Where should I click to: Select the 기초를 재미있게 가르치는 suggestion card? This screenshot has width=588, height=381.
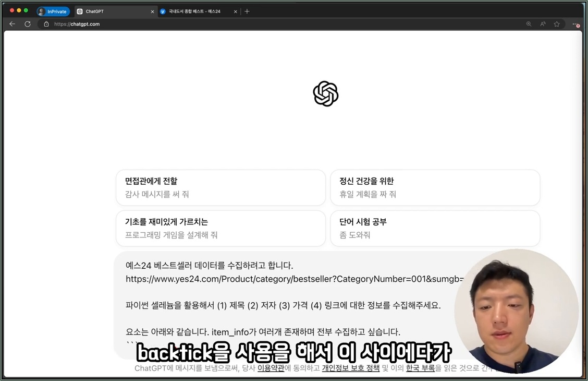pyautogui.click(x=220, y=228)
